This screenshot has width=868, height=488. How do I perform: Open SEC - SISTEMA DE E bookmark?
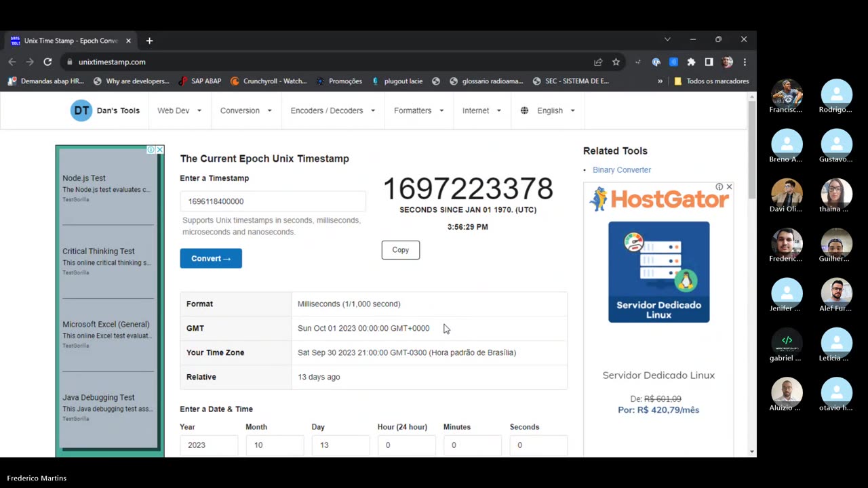pyautogui.click(x=571, y=81)
